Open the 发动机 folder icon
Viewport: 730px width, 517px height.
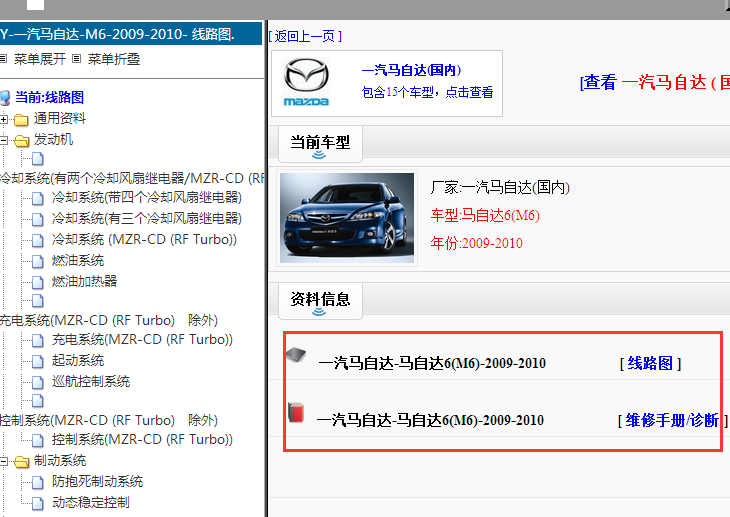click(21, 141)
